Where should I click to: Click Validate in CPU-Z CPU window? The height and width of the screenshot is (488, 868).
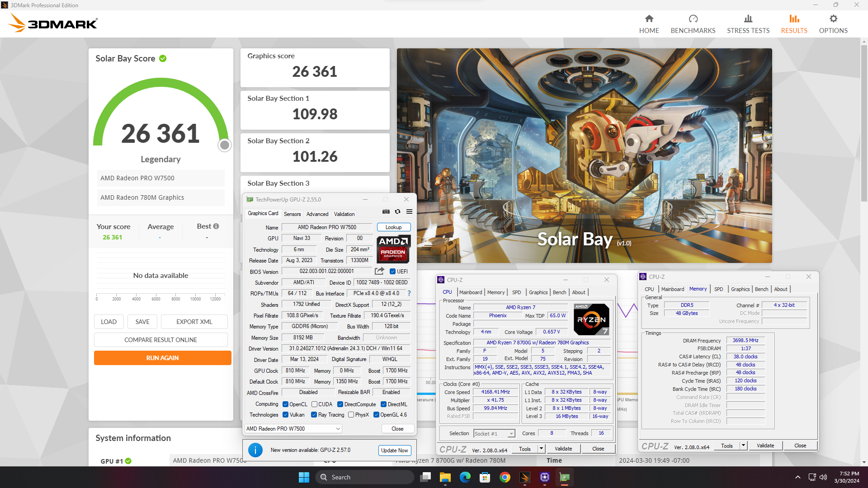[563, 449]
